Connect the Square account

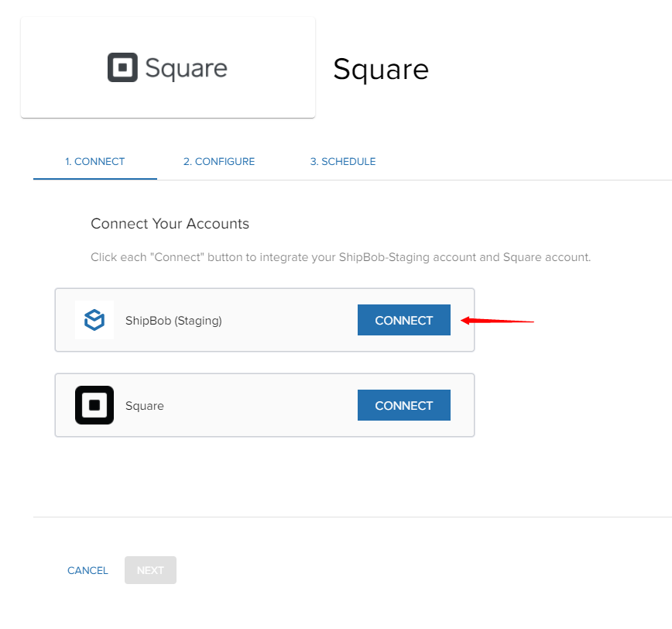coord(403,404)
